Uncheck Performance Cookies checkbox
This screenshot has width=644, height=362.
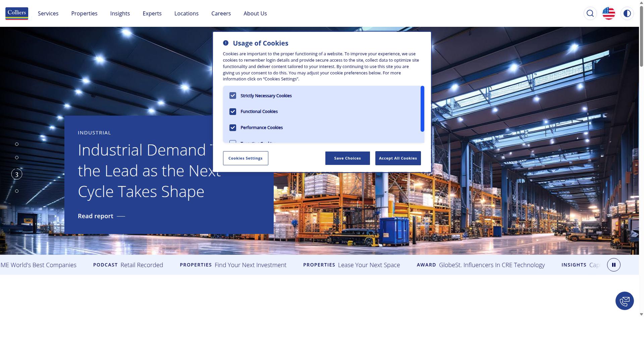click(233, 128)
